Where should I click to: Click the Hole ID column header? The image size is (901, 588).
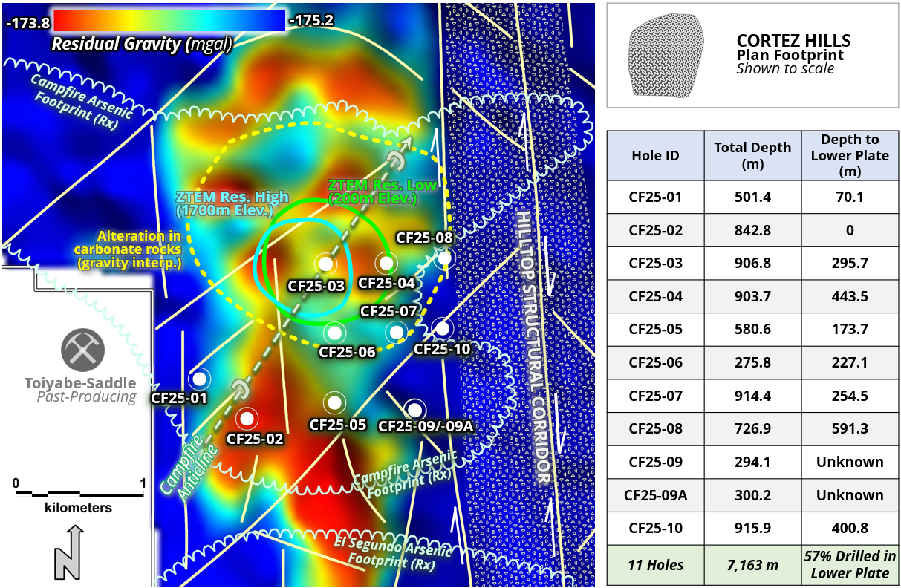pos(655,156)
